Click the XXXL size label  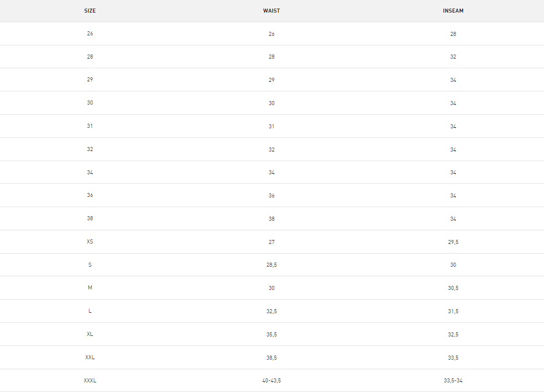[x=90, y=380]
